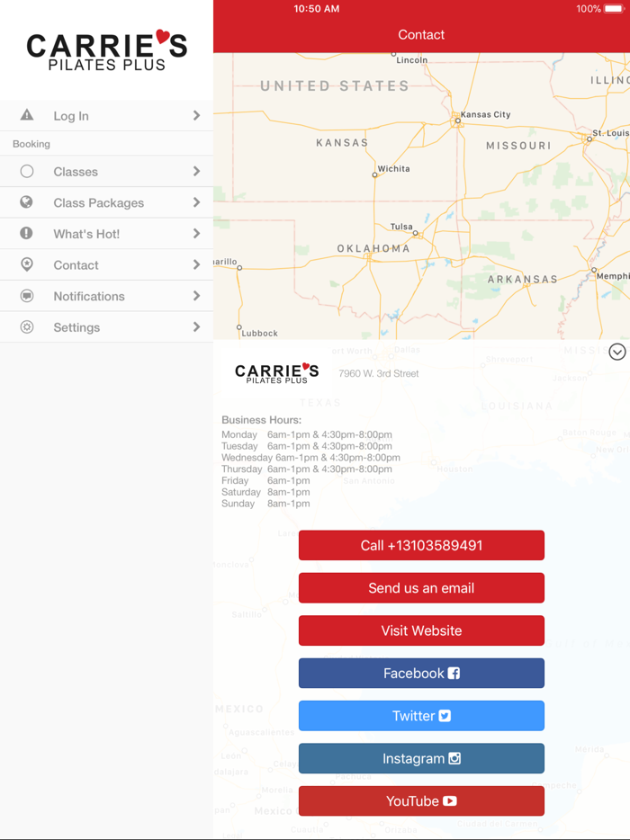Image resolution: width=630 pixels, height=840 pixels.
Task: Click the Friday 6am-1pm hours line
Action: click(265, 480)
